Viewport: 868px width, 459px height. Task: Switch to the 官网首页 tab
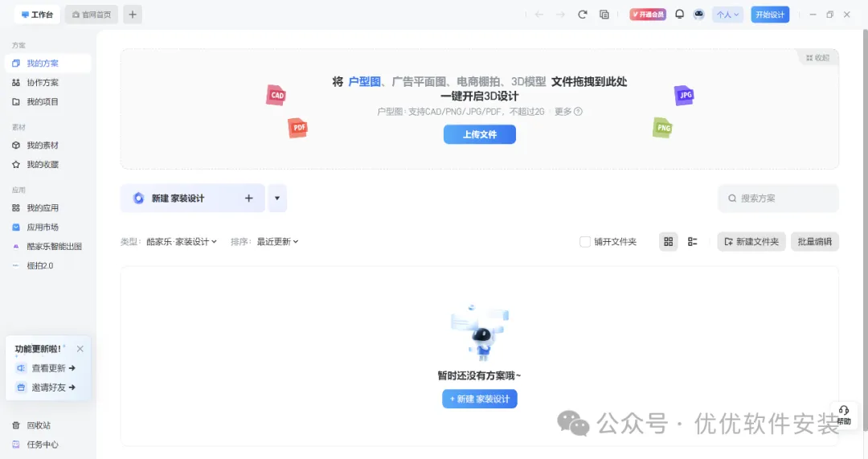(92, 14)
